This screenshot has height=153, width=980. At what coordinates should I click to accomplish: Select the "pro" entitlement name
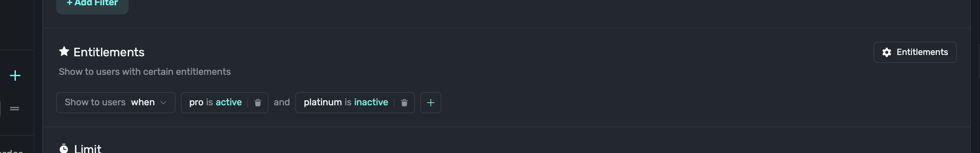[196, 103]
